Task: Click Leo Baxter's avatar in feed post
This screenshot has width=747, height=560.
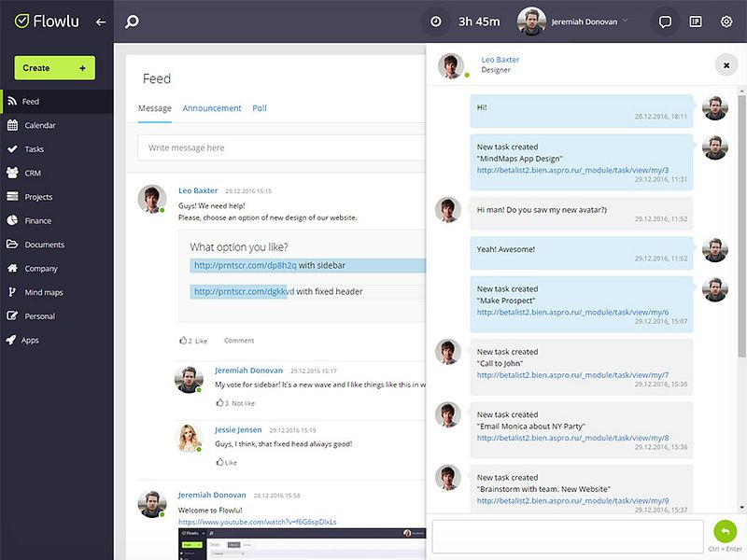Action: click(x=152, y=199)
